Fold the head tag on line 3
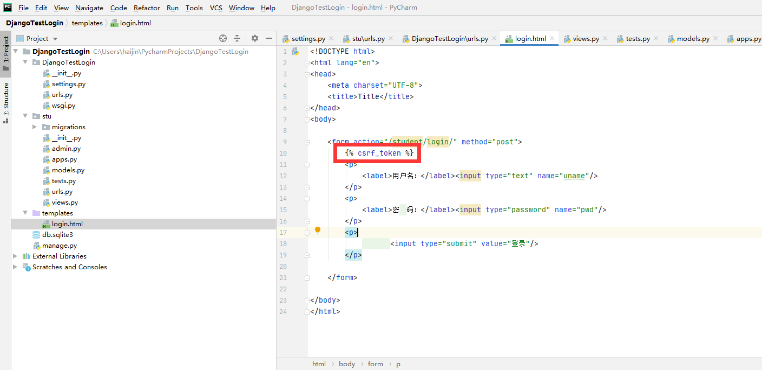The image size is (762, 370). [307, 74]
